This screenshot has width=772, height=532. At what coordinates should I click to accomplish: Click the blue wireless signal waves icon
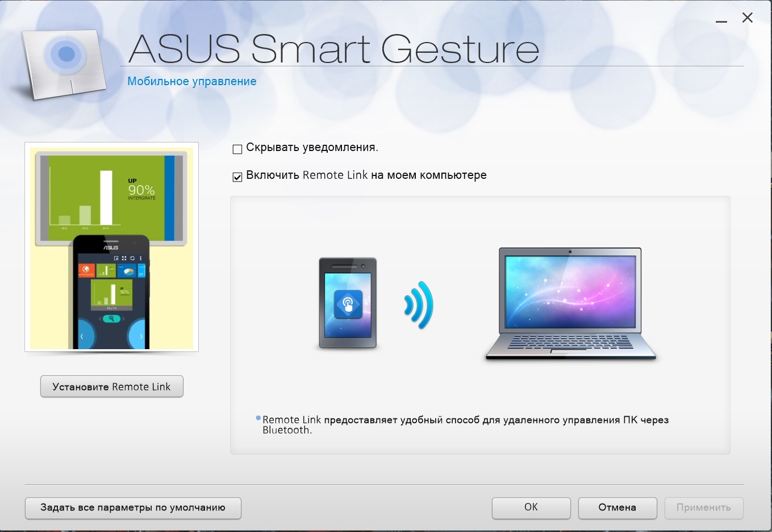[x=419, y=305]
